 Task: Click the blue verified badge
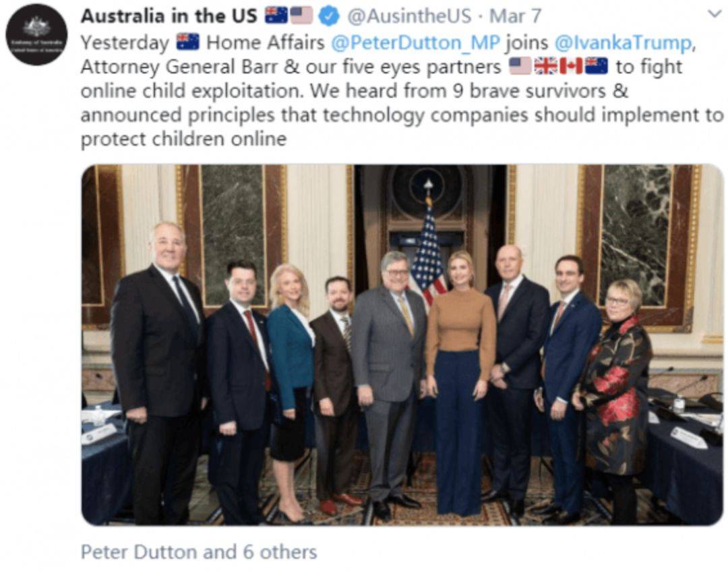tap(329, 17)
